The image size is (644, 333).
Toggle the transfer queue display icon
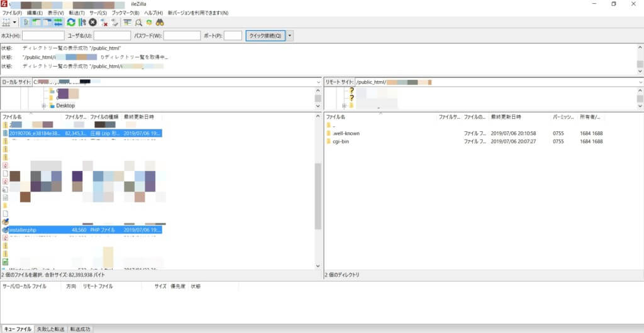[58, 22]
